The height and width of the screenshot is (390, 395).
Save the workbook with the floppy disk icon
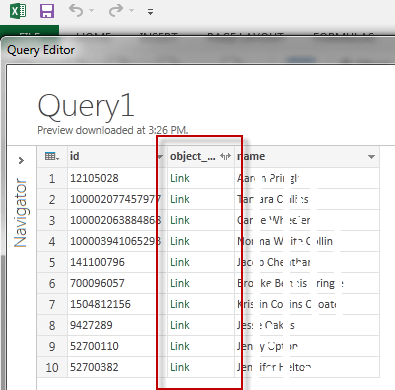tap(47, 11)
